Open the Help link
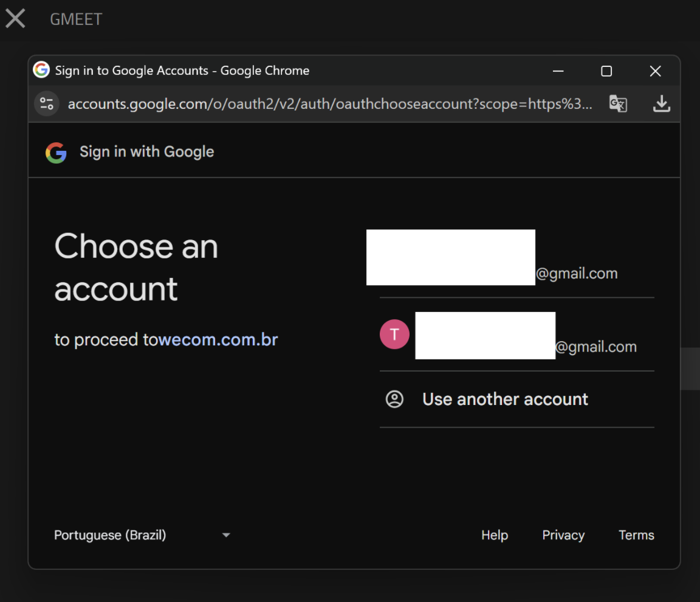The image size is (700, 602). [494, 535]
